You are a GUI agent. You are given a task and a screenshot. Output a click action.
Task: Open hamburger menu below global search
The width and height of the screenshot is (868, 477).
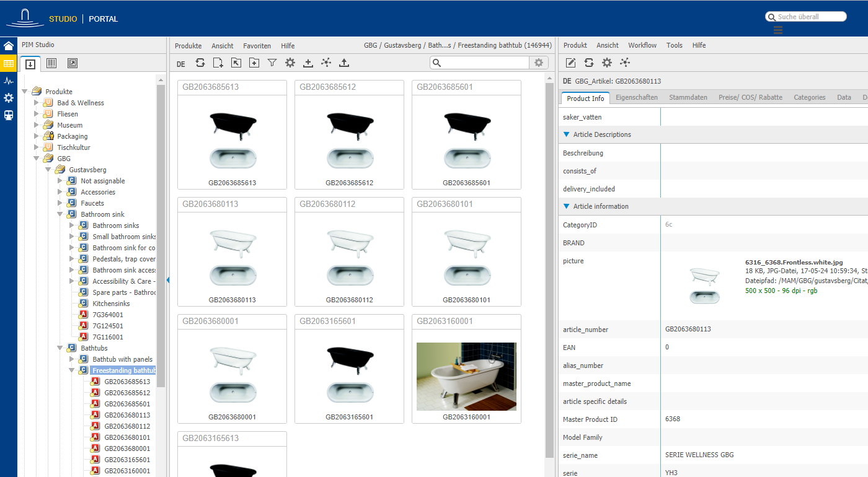(778, 30)
